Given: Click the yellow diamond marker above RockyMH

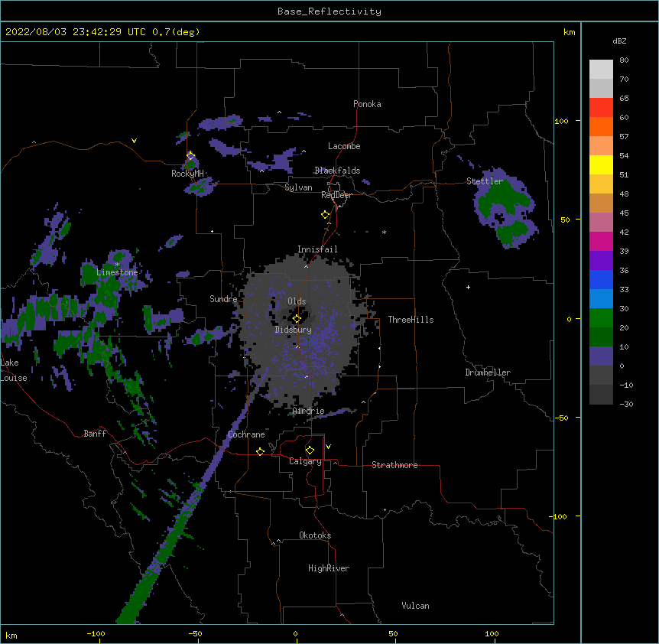Looking at the screenshot, I should coord(190,155).
